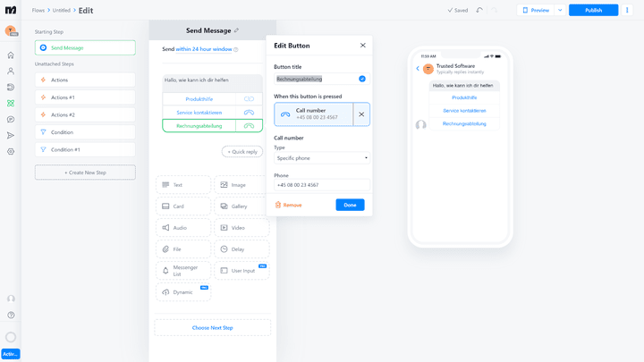This screenshot has height=362, width=644.
Task: Click pencil icon to rename Send Message
Action: point(236,30)
